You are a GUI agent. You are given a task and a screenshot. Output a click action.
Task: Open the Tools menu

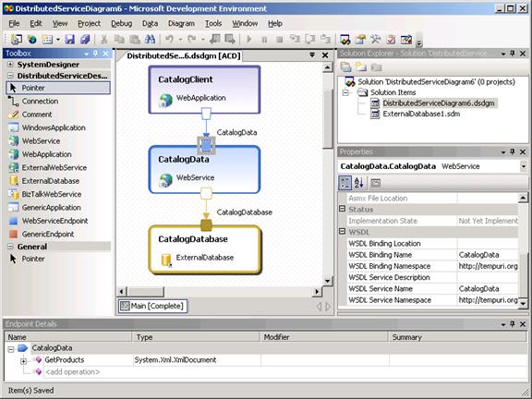point(213,23)
